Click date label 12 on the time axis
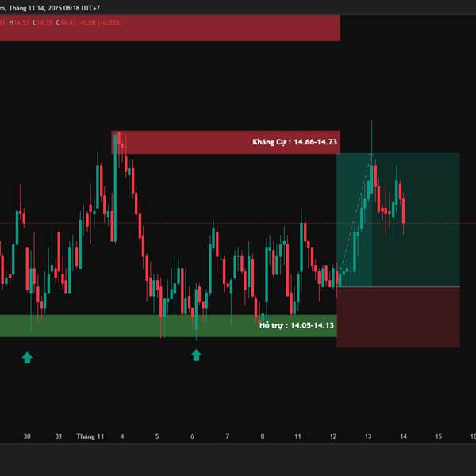476x476 pixels. [x=333, y=436]
